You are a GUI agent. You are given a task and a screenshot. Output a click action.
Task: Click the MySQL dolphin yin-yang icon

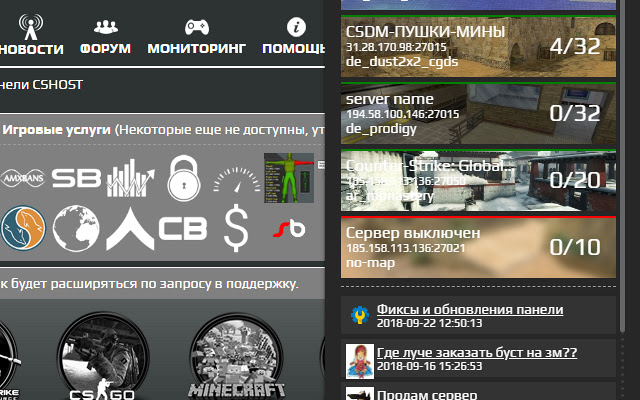pyautogui.click(x=23, y=228)
